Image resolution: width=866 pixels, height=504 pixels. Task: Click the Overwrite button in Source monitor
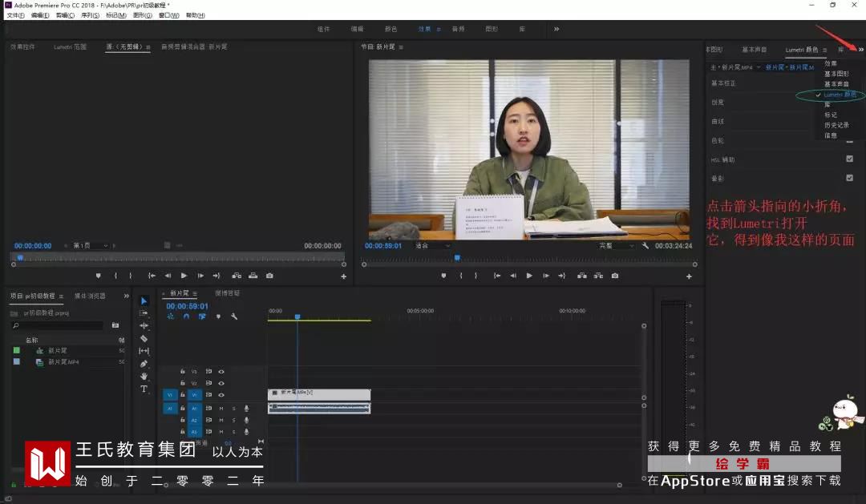coord(253,276)
